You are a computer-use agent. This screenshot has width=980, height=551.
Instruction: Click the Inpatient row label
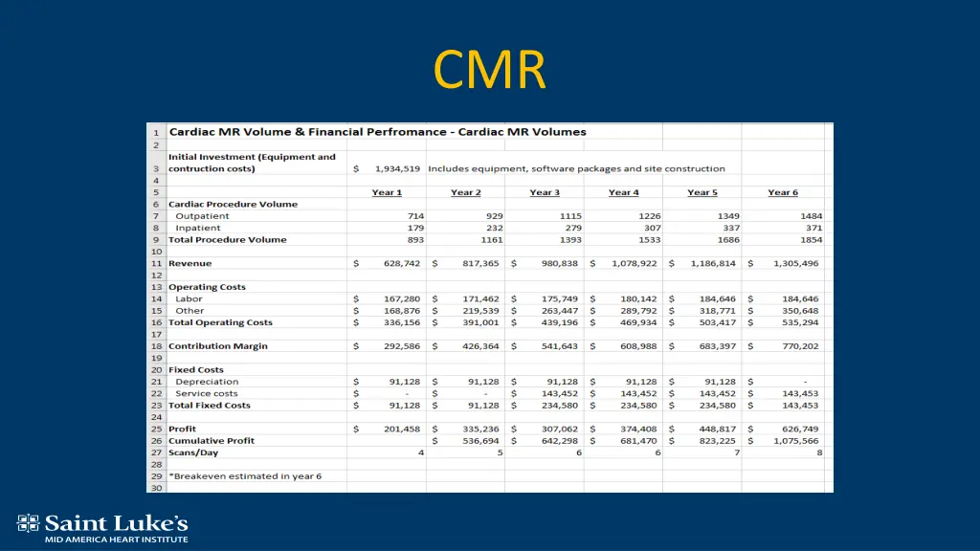(x=197, y=228)
